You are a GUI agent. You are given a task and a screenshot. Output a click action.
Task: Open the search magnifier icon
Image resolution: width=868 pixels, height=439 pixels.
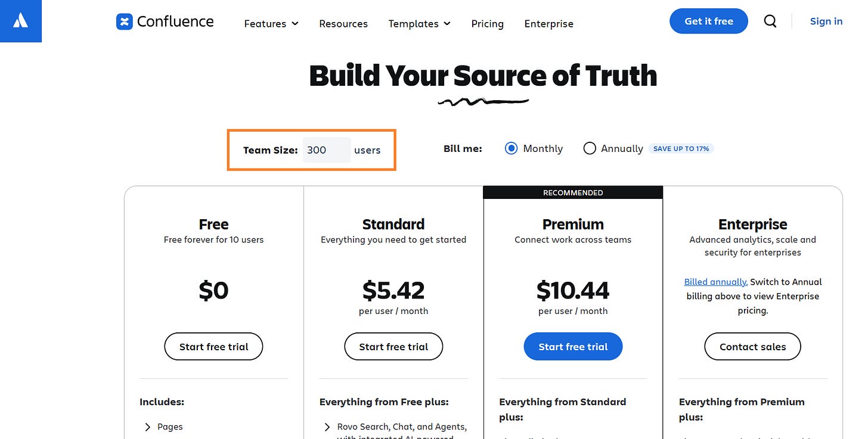tap(770, 21)
